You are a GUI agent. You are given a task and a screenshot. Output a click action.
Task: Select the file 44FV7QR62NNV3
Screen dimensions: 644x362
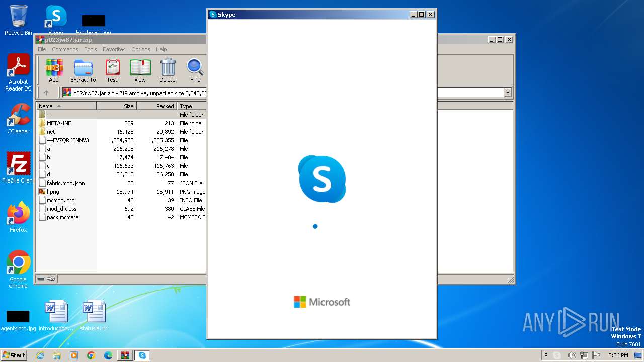pos(121,140)
